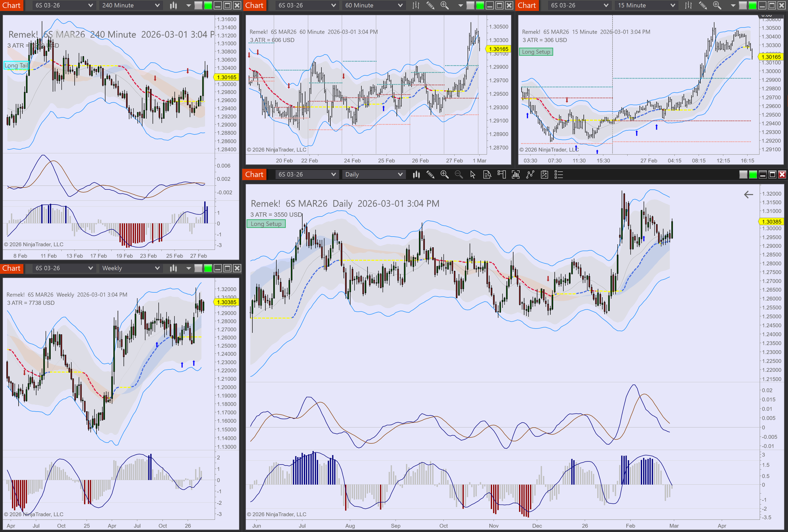The height and width of the screenshot is (532, 788).
Task: Open the Data Box icon in Daily chart
Action: [487, 175]
